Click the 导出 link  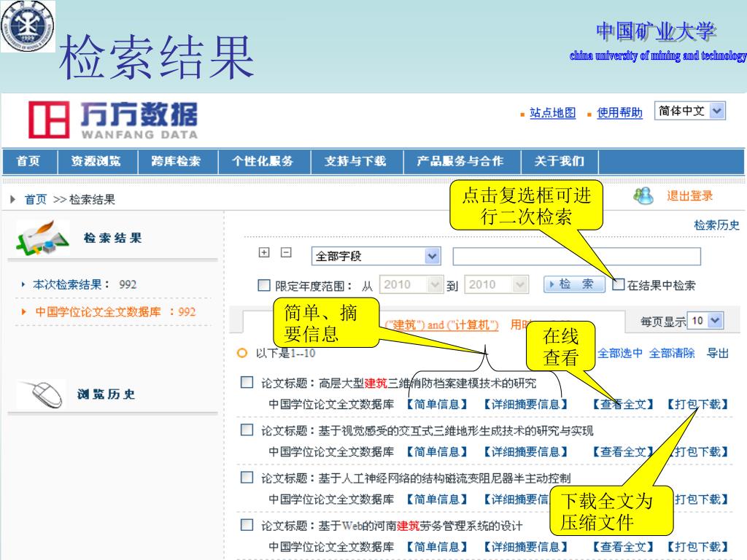718,354
